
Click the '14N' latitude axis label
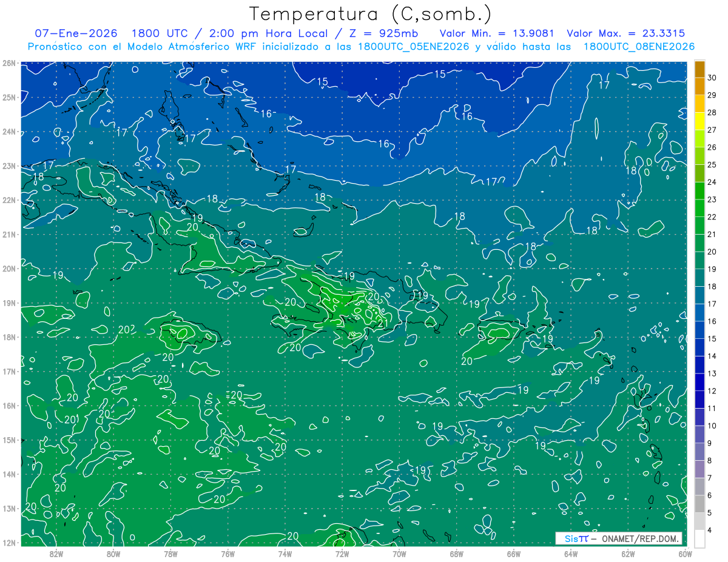pyautogui.click(x=8, y=474)
